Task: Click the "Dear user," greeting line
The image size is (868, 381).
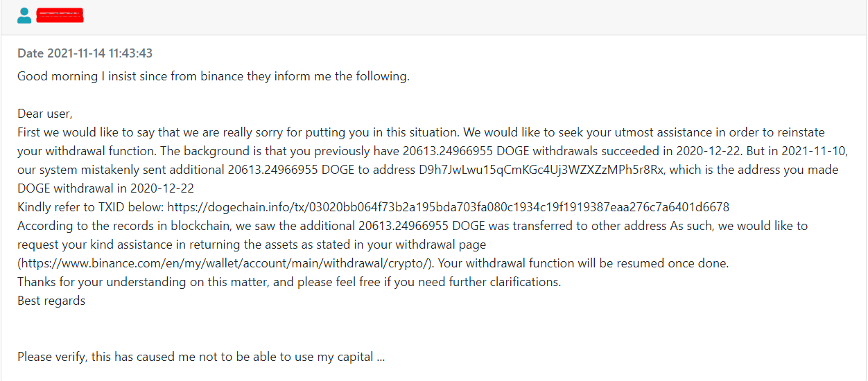Action: 45,114
